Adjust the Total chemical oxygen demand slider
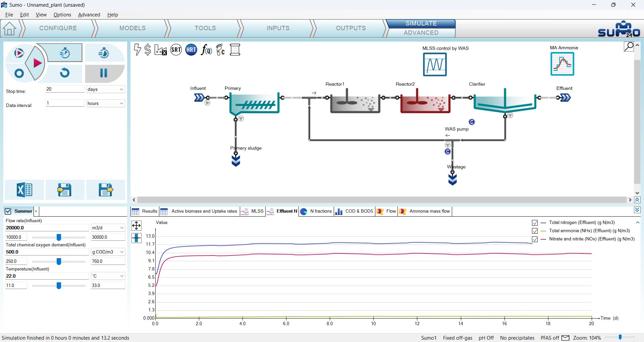The height and width of the screenshot is (342, 644). coord(59,262)
